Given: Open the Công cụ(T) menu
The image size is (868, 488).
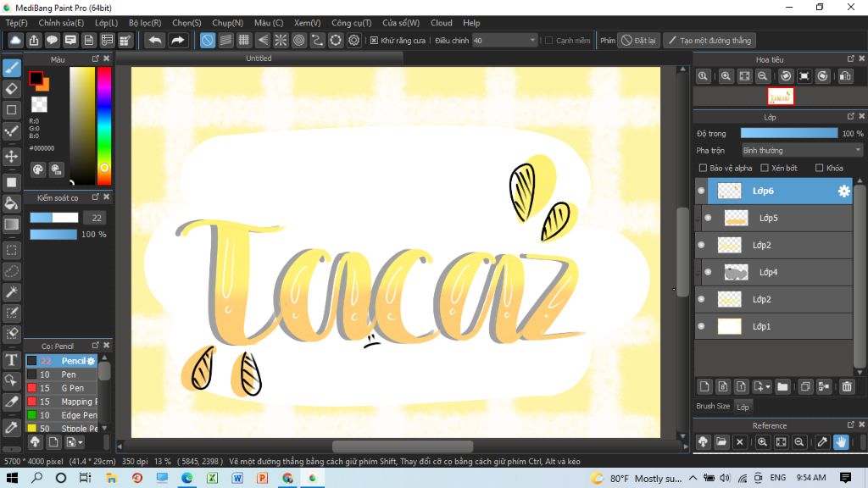Looking at the screenshot, I should pos(352,23).
